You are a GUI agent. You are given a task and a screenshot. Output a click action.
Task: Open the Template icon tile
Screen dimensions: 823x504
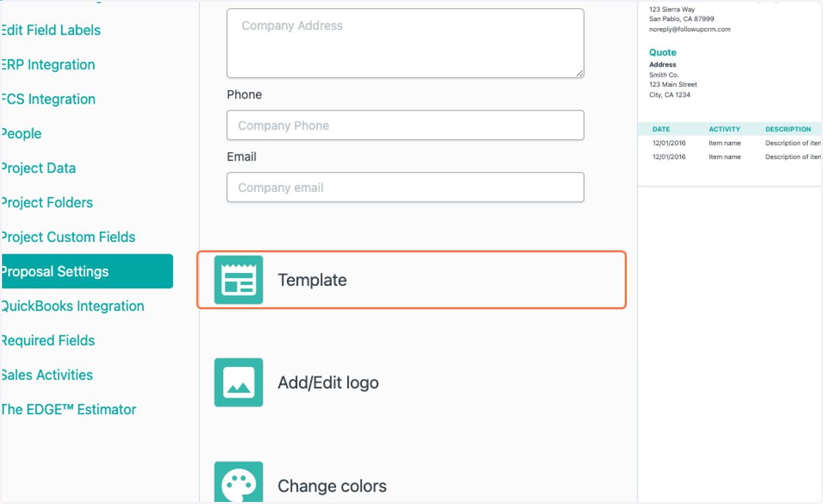click(x=239, y=280)
